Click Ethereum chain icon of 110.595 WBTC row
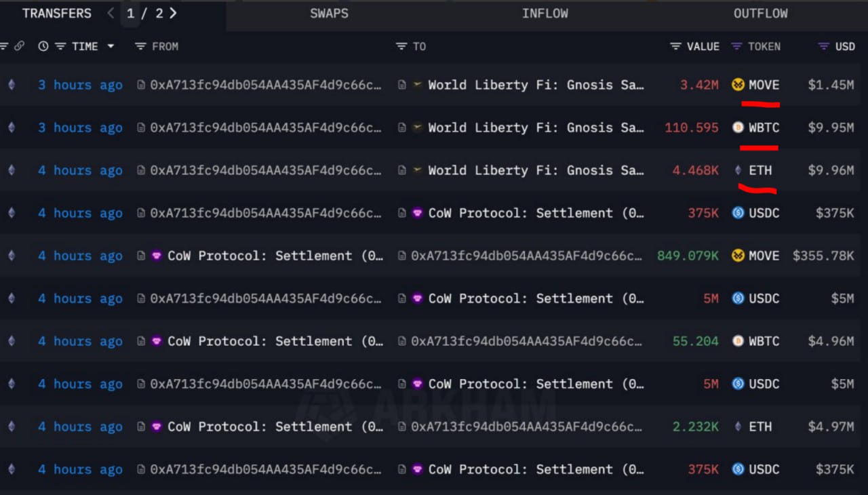 coord(11,127)
